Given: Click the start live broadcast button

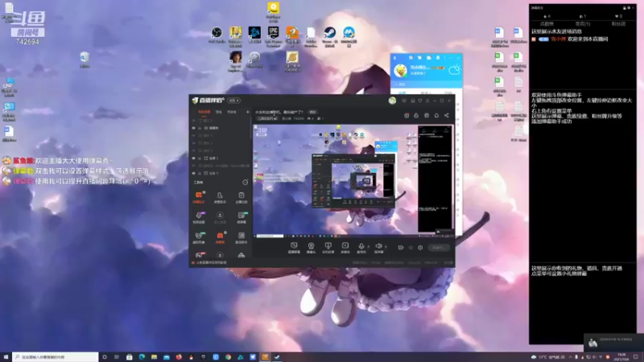Looking at the screenshot, I should click(439, 248).
